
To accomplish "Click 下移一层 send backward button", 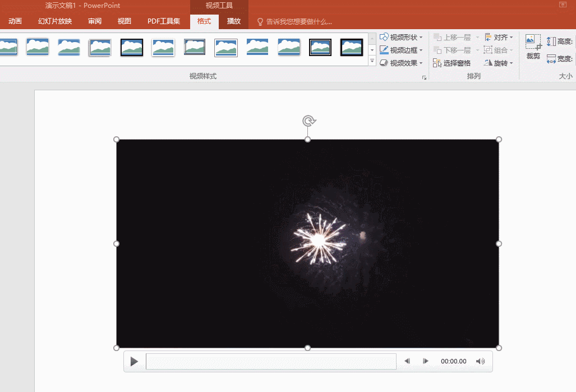I will pos(452,50).
